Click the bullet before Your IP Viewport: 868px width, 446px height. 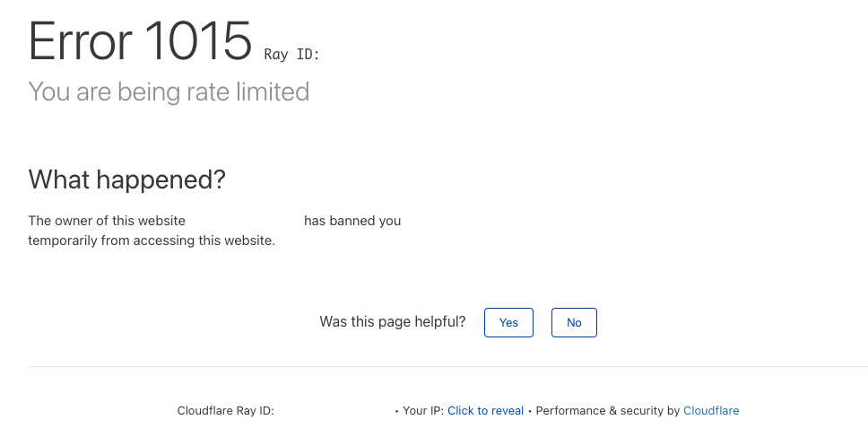click(396, 411)
